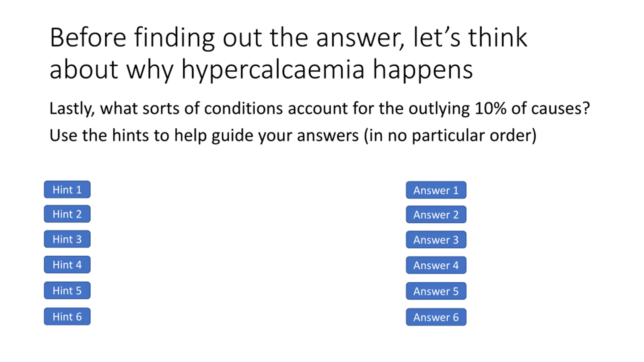Click the Answer 3 button
Screen dimensions: 644x362
click(436, 240)
